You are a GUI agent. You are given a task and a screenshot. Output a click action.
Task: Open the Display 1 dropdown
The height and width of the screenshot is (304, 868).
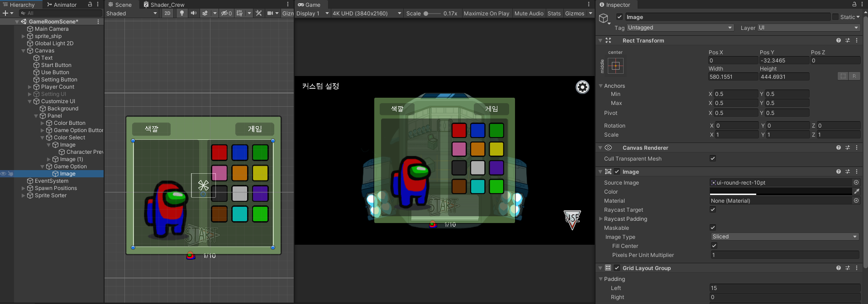click(x=312, y=13)
